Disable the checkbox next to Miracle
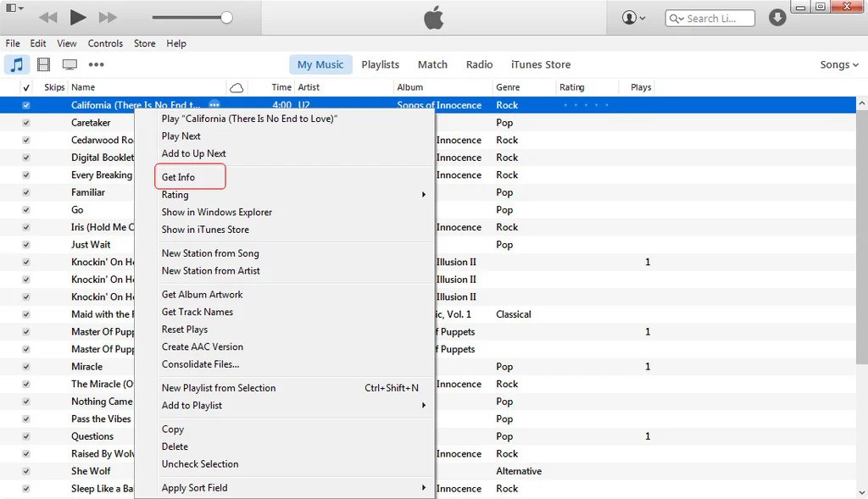This screenshot has width=868, height=499. pyautogui.click(x=26, y=366)
